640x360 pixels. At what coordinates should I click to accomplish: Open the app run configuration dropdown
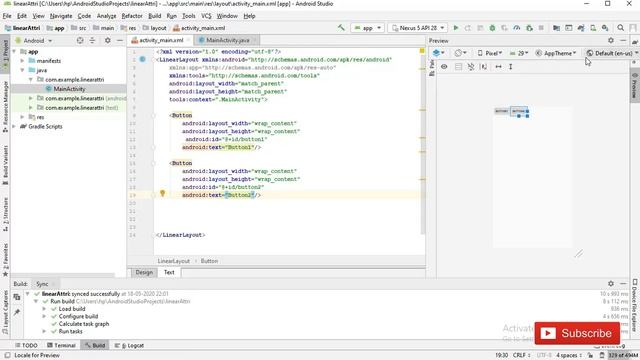(x=367, y=28)
